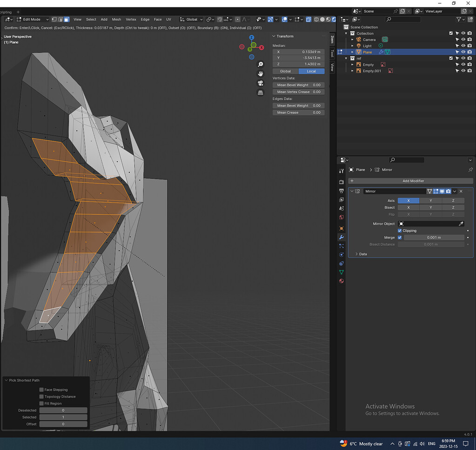Open the Mesh menu
Viewport: 476px width, 450px height.
[116, 20]
